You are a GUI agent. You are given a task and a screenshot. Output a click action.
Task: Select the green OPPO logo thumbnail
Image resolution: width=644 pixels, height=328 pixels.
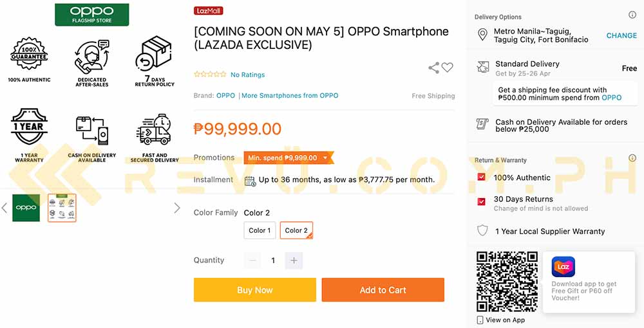tap(26, 208)
